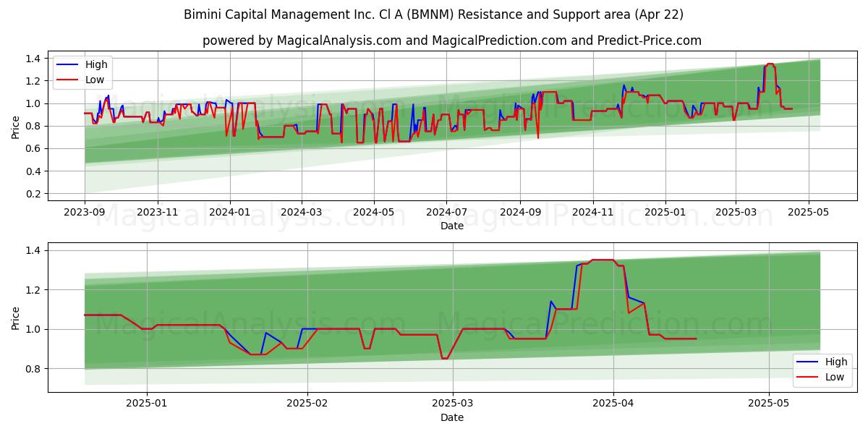
Task: Click the chart title mentioning Bimini Capital Management
Action: 433,14
